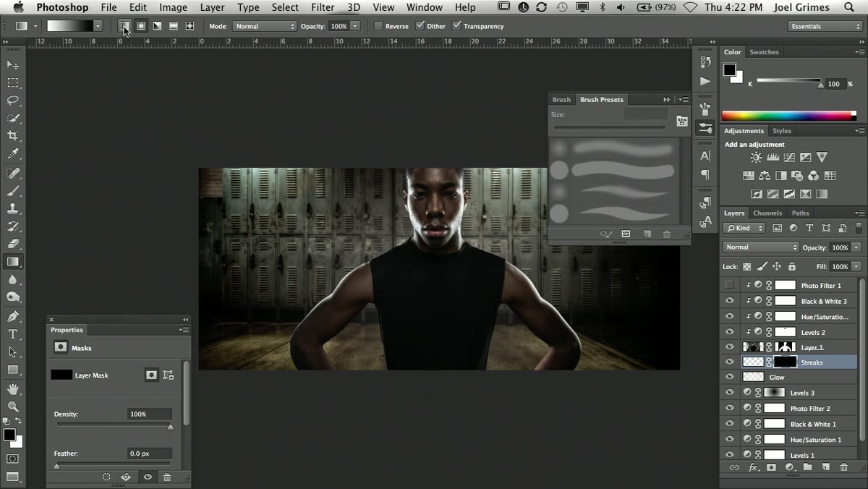Open the layer styles fx menu
The image size is (868, 489).
[753, 467]
